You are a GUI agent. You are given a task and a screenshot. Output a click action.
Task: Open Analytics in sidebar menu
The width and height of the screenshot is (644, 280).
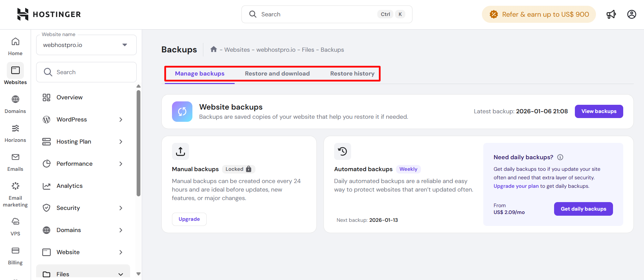pyautogui.click(x=83, y=186)
